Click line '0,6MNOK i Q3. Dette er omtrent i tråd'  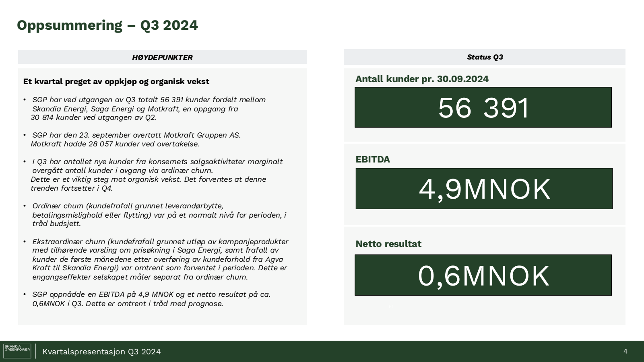tap(128, 304)
